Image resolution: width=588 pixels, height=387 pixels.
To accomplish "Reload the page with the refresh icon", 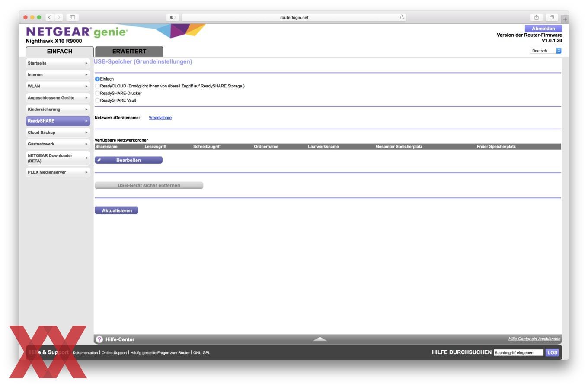I will pos(402,17).
